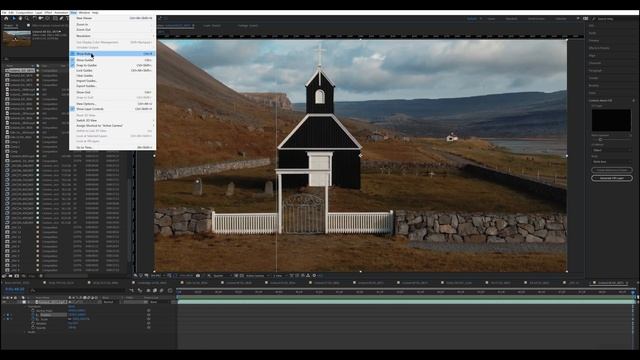Uncheck Show Layer Controls in View menu
The width and height of the screenshot is (640, 360).
[x=112, y=109]
